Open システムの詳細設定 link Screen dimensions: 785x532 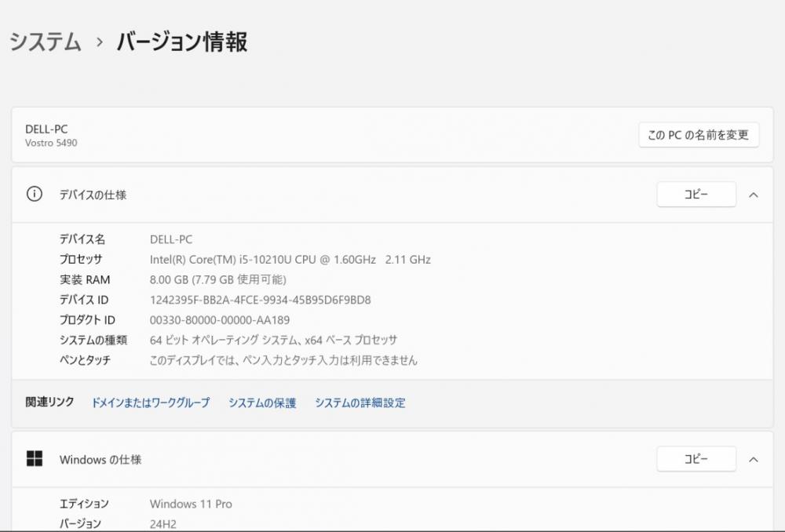tap(360, 403)
